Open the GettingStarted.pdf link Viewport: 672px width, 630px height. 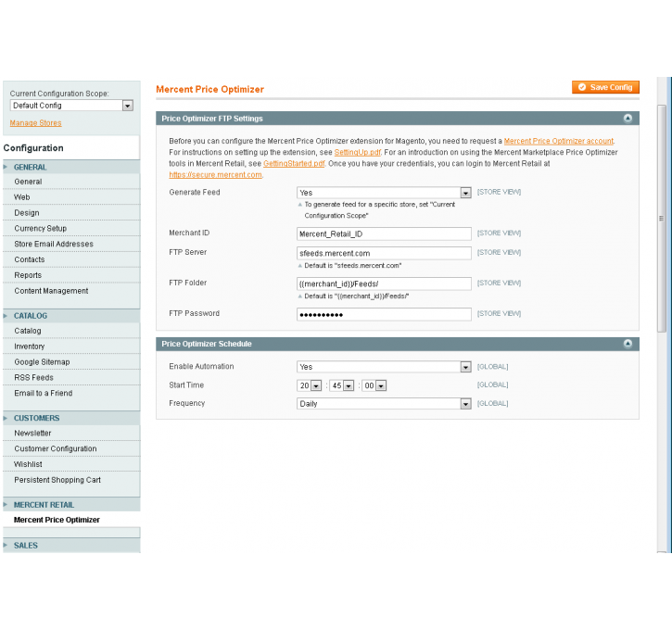294,163
